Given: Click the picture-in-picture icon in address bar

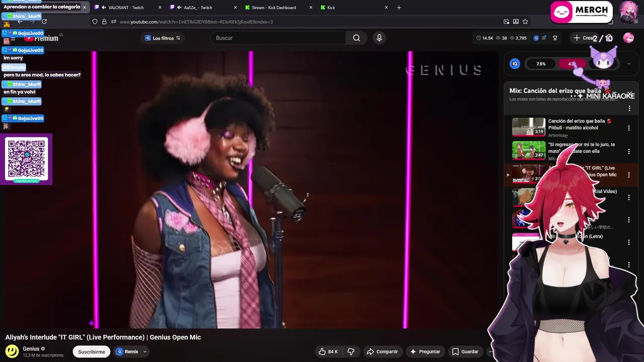Looking at the screenshot, I should [x=506, y=22].
